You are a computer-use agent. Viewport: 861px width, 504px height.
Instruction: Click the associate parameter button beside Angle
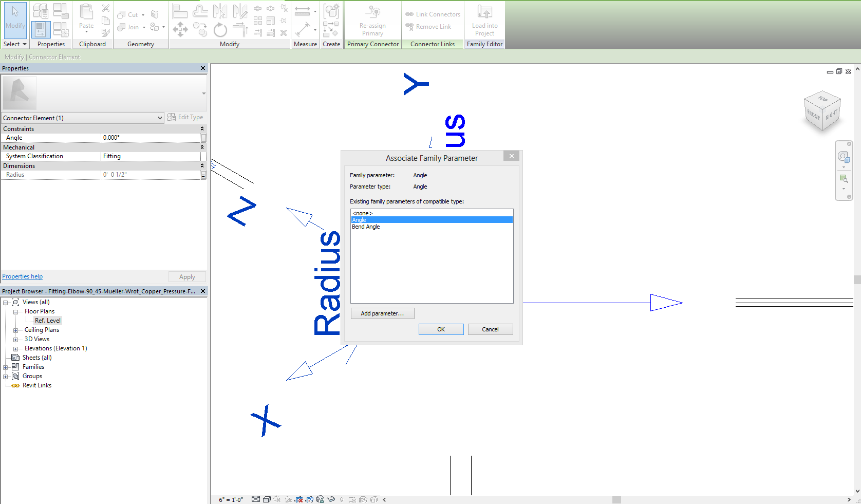(x=203, y=138)
